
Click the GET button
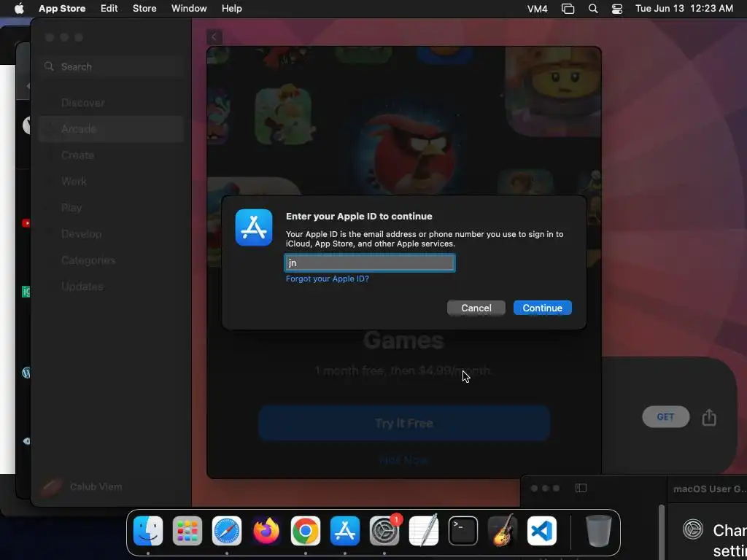[x=665, y=416]
